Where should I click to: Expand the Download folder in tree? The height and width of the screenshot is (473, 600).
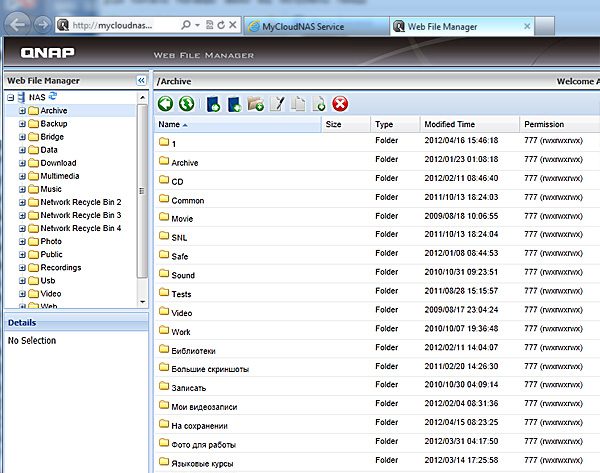(22, 163)
